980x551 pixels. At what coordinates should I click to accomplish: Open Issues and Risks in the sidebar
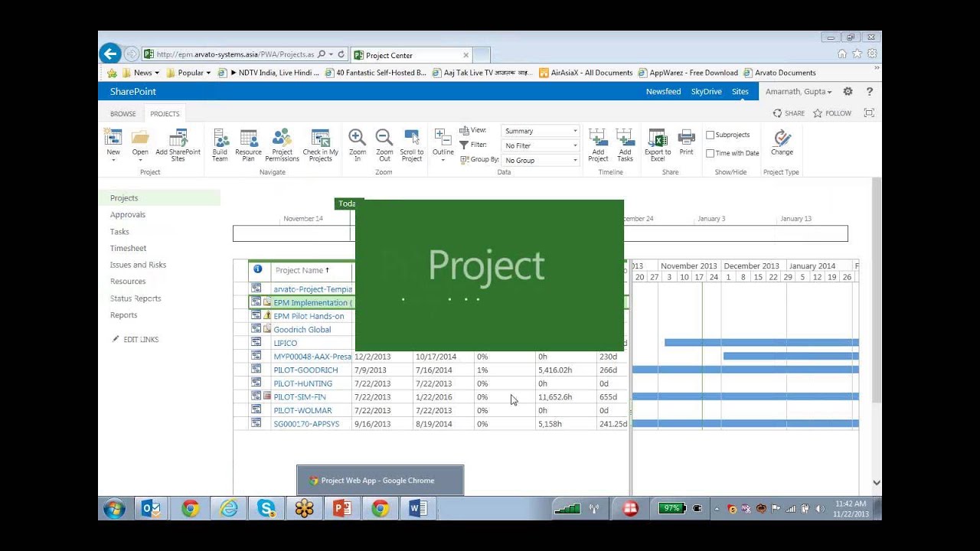138,265
